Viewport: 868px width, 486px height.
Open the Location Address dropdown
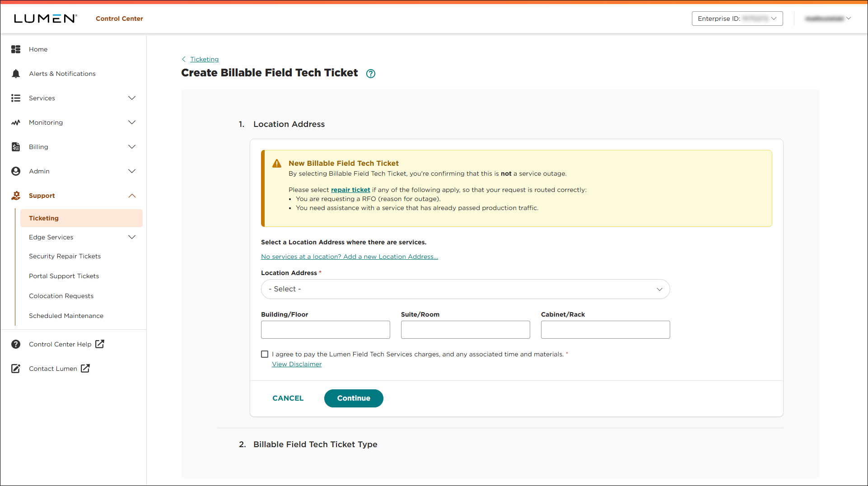465,289
